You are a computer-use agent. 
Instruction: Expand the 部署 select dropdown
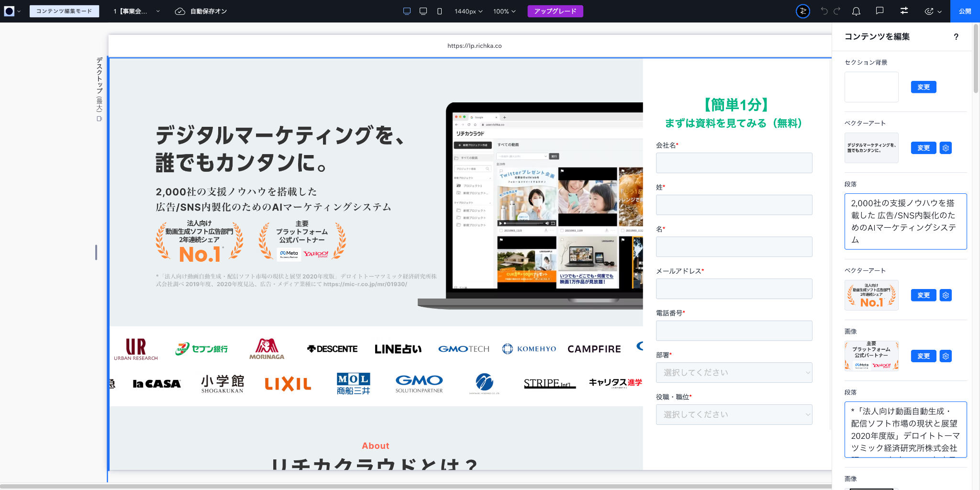734,372
